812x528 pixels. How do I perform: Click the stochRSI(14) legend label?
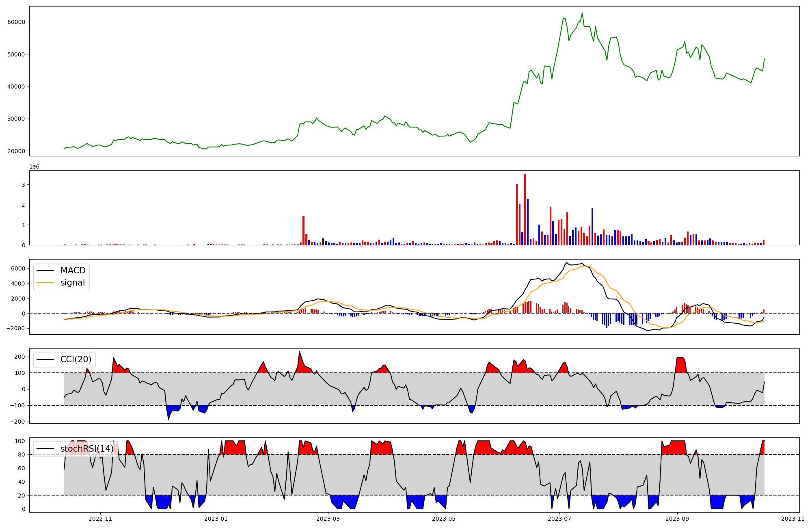coord(87,448)
